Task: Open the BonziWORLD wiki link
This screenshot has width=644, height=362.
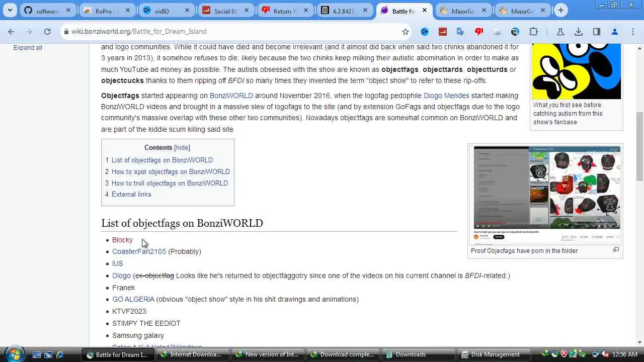Action: point(231,96)
